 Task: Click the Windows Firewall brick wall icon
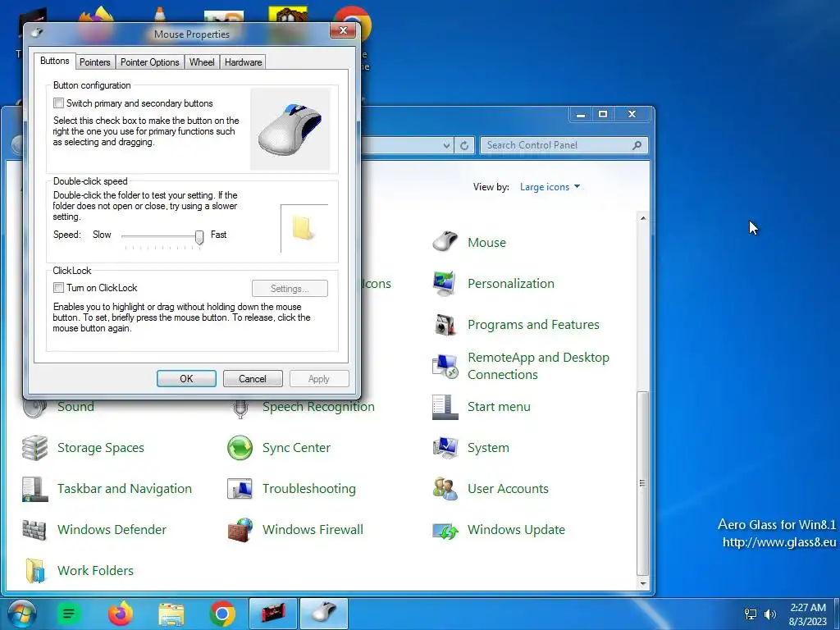[x=240, y=530]
